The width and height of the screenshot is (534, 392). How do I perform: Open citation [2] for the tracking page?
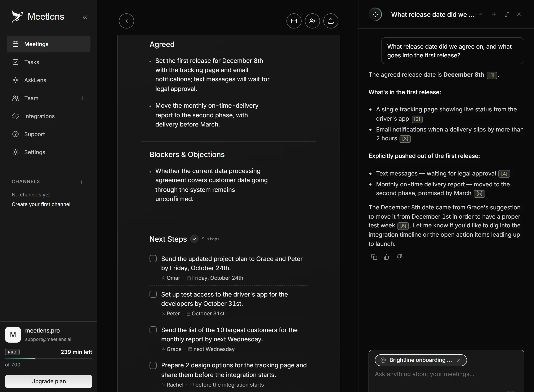(x=417, y=119)
